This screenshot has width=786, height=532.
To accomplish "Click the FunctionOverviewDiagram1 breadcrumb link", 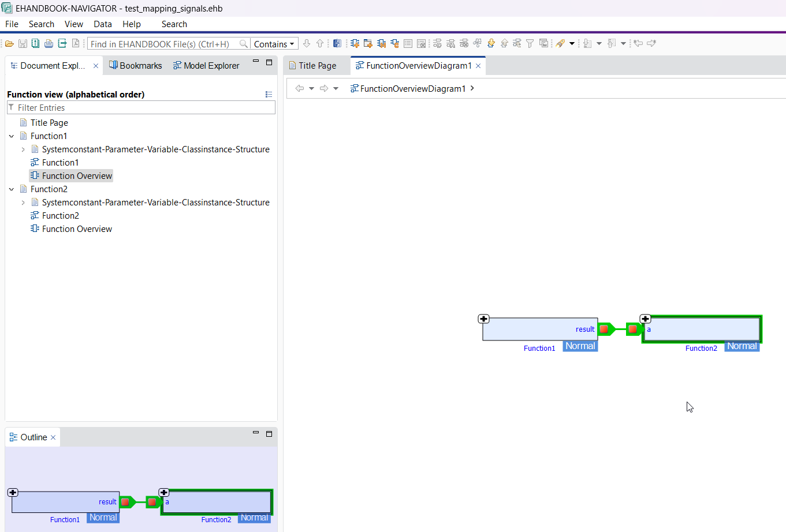I will point(412,89).
